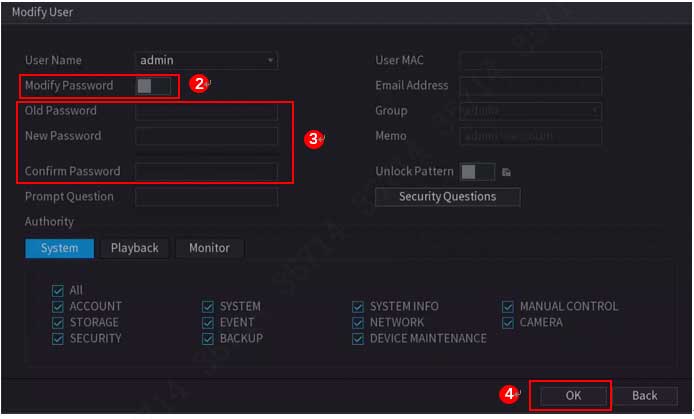Screen dimensions: 694x419
Task: Toggle the CAMERA permission checkbox
Action: click(508, 323)
